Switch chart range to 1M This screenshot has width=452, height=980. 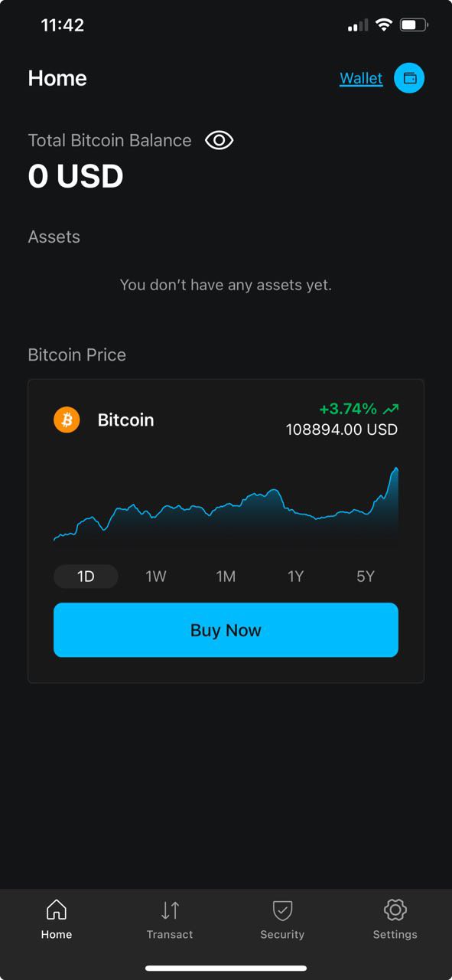click(226, 577)
